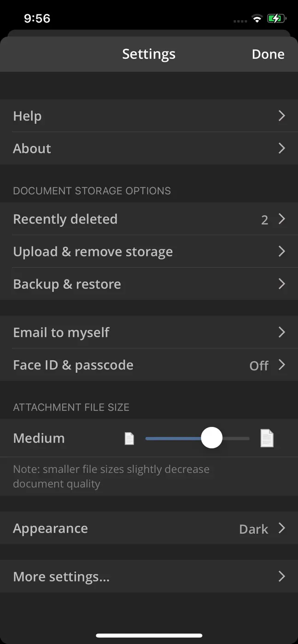Click the attachment file size slider knob

coord(212,438)
